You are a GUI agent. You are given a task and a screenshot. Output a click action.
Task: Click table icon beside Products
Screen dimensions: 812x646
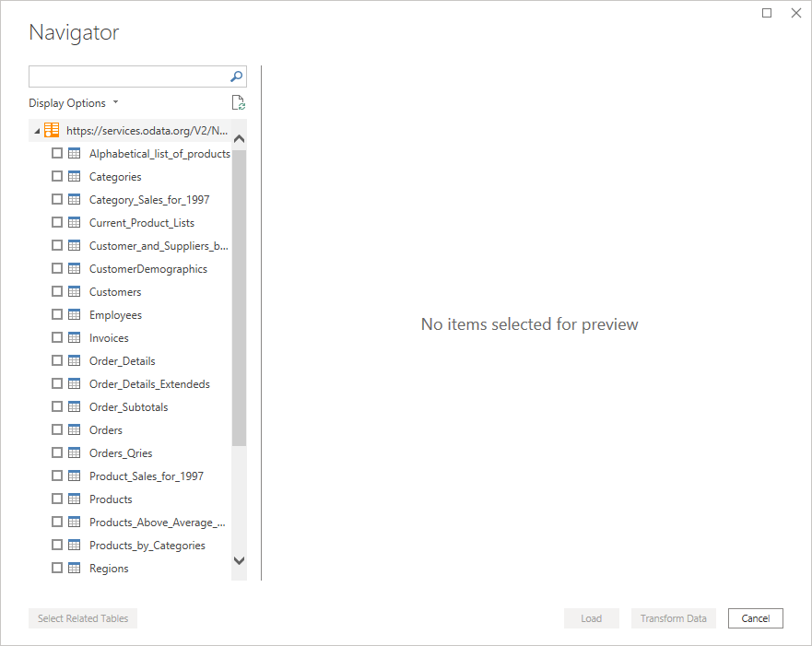[x=75, y=499]
